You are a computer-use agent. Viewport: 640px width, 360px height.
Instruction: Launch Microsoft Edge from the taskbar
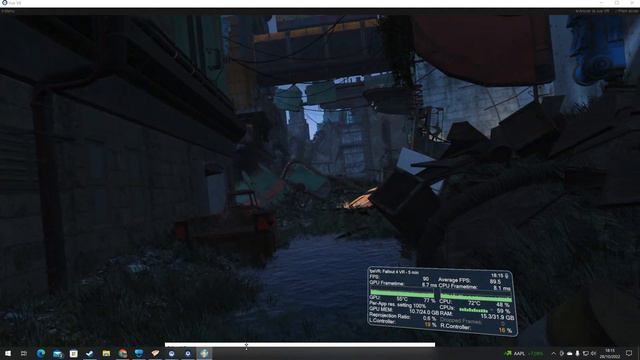pyautogui.click(x=41, y=353)
